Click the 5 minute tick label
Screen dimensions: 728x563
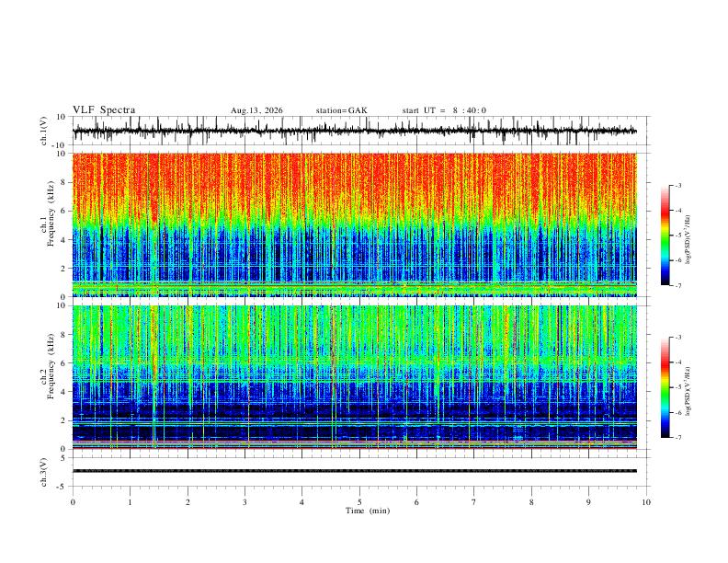[x=359, y=502]
